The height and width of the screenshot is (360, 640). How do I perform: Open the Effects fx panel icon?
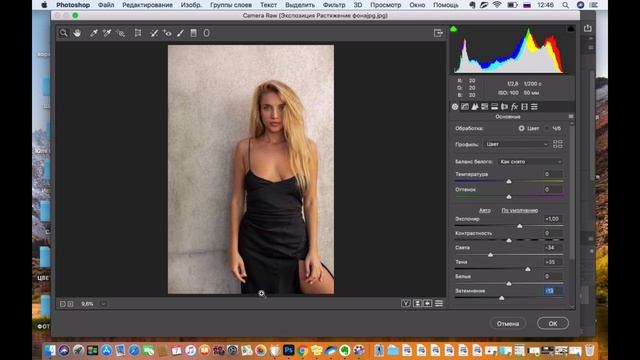[514, 107]
